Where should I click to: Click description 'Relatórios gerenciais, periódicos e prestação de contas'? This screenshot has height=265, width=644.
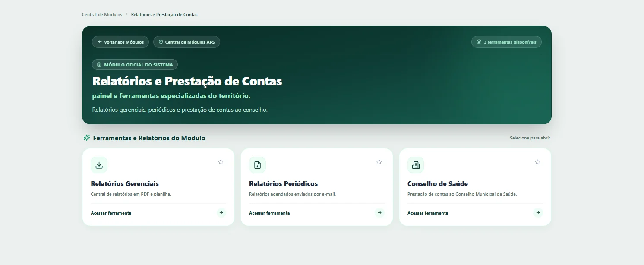click(180, 110)
